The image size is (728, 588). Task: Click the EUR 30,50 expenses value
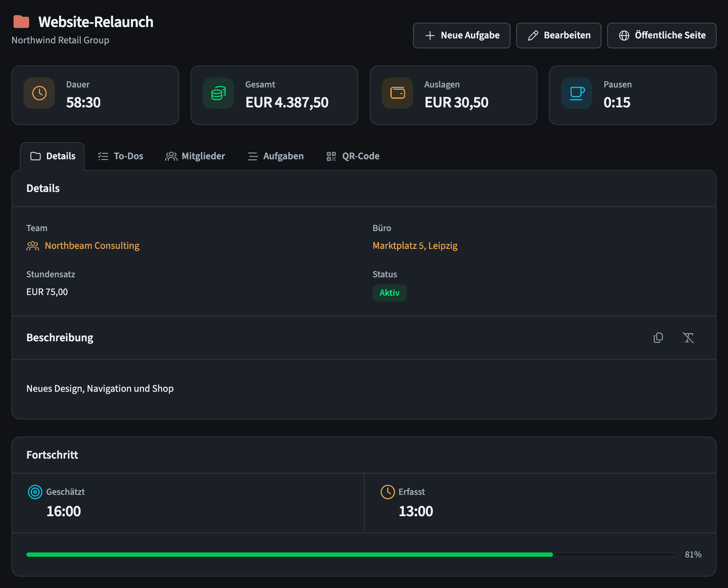456,102
